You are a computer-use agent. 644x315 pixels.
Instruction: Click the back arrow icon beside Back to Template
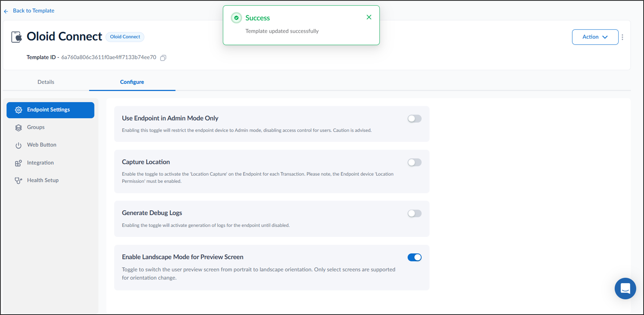pos(6,11)
